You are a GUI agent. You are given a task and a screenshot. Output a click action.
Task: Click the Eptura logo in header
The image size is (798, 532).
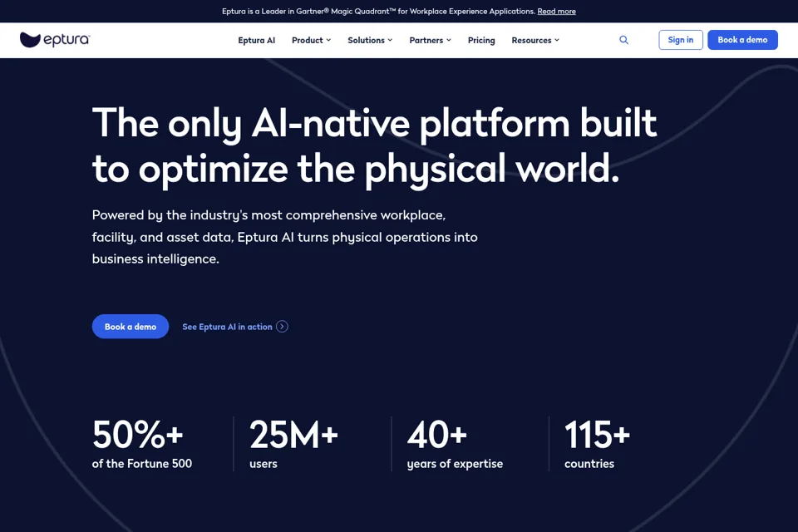coord(55,40)
